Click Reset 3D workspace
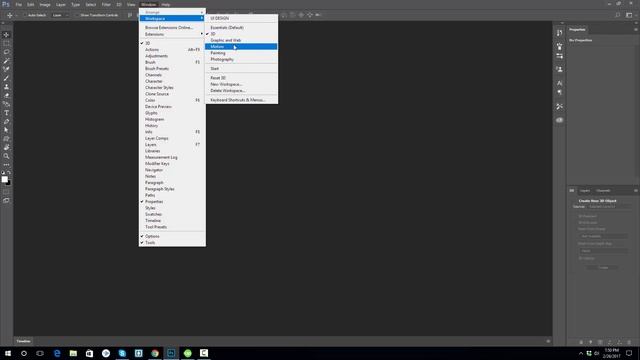 pos(241,78)
